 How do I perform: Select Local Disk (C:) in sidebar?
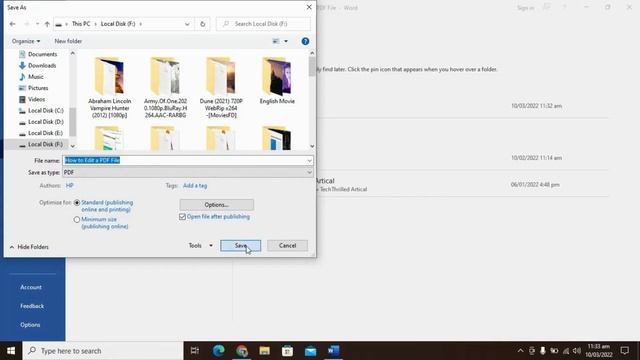pos(45,111)
